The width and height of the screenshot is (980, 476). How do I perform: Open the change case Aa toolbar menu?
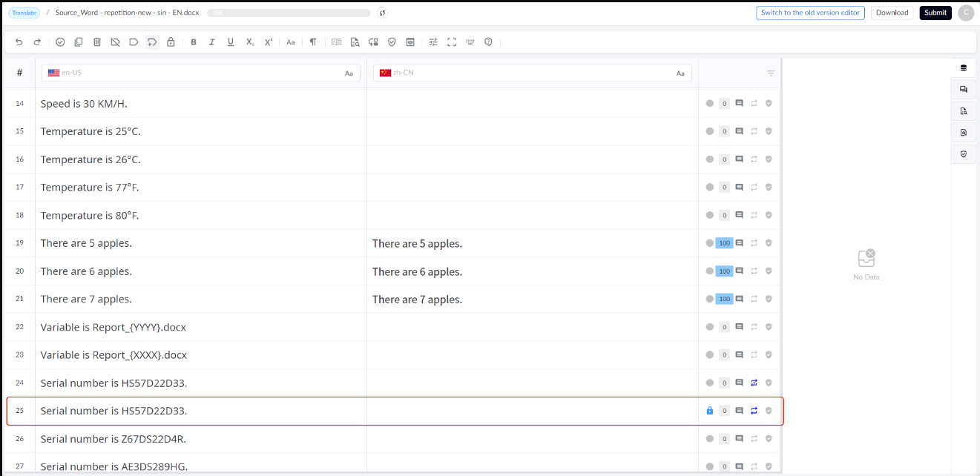(x=291, y=42)
